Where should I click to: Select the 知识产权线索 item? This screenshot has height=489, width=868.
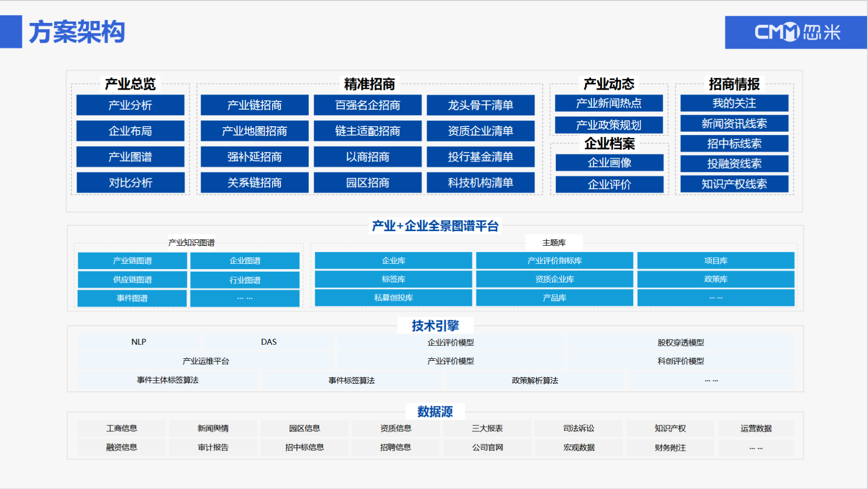pos(734,184)
